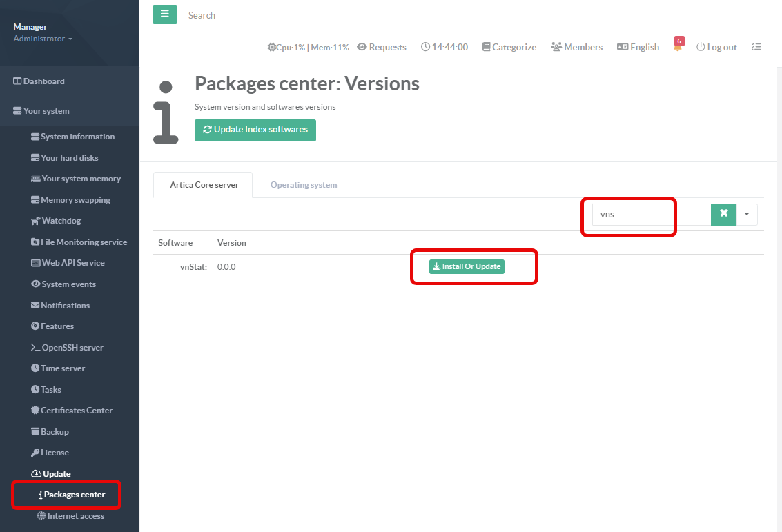Change language from the English selector

(x=638, y=47)
